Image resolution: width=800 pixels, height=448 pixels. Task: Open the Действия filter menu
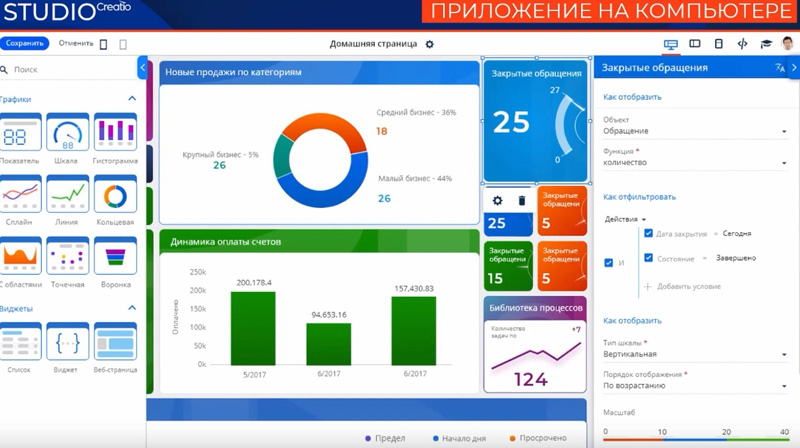(624, 219)
